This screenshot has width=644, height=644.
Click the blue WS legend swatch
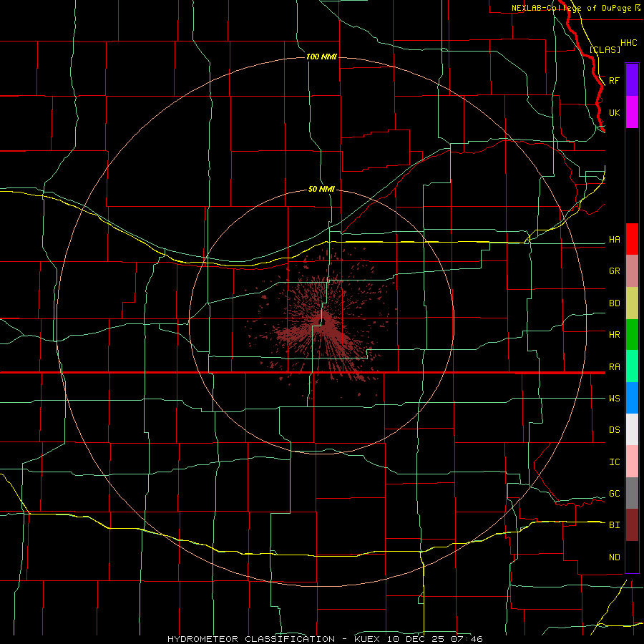632,398
